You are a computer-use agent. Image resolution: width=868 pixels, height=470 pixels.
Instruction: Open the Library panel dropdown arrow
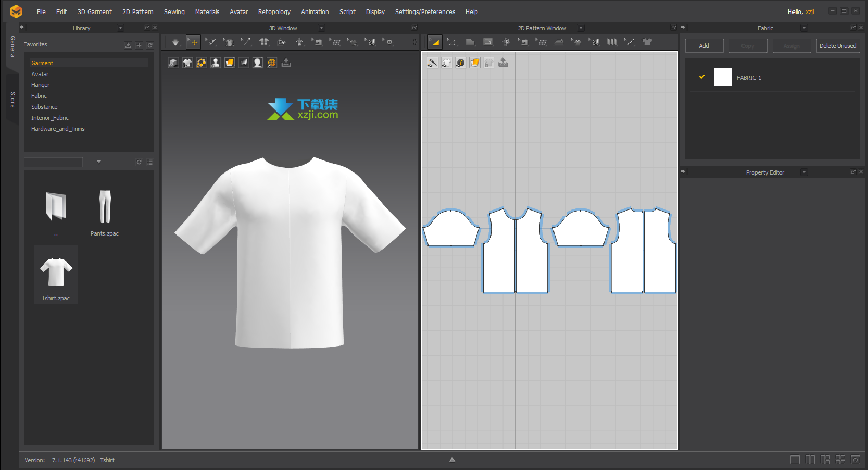click(121, 28)
